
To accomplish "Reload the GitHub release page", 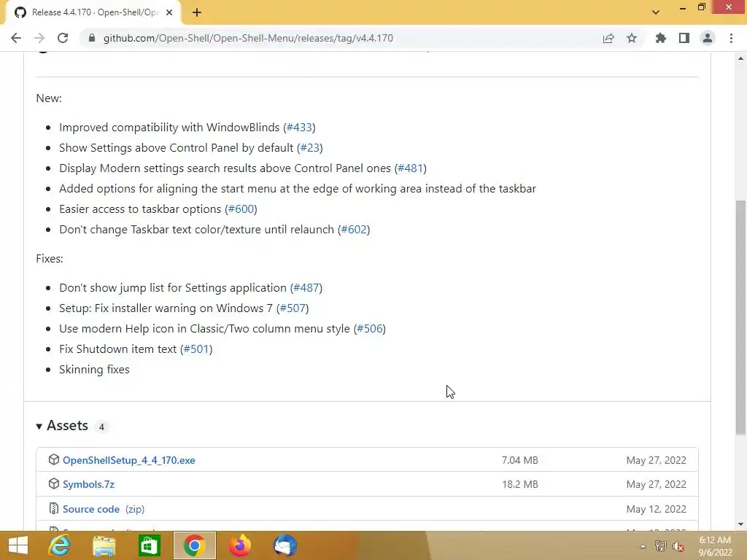I will pos(63,38).
